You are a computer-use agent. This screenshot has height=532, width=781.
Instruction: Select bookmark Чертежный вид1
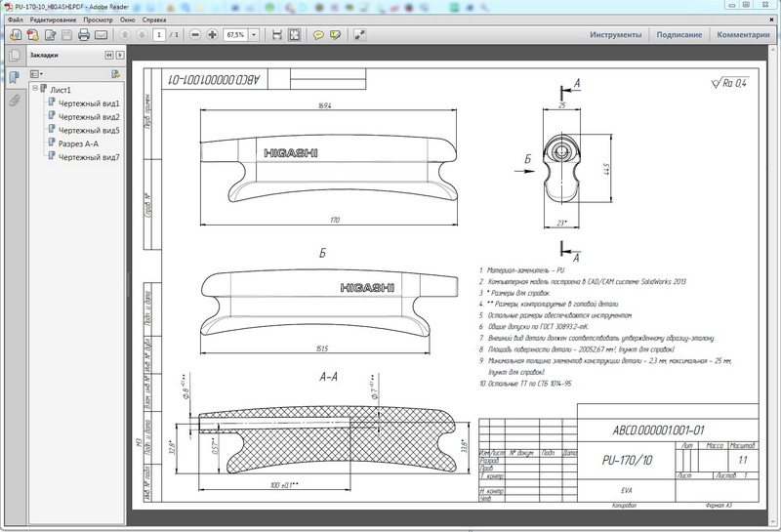[x=89, y=103]
